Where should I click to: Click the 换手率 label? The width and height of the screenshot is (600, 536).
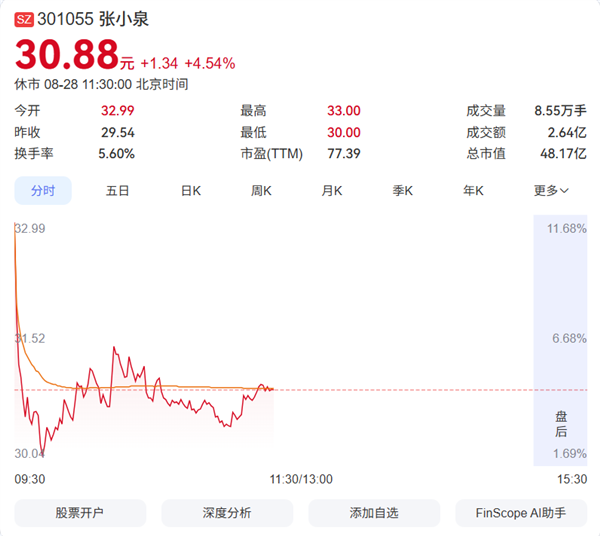(x=34, y=154)
